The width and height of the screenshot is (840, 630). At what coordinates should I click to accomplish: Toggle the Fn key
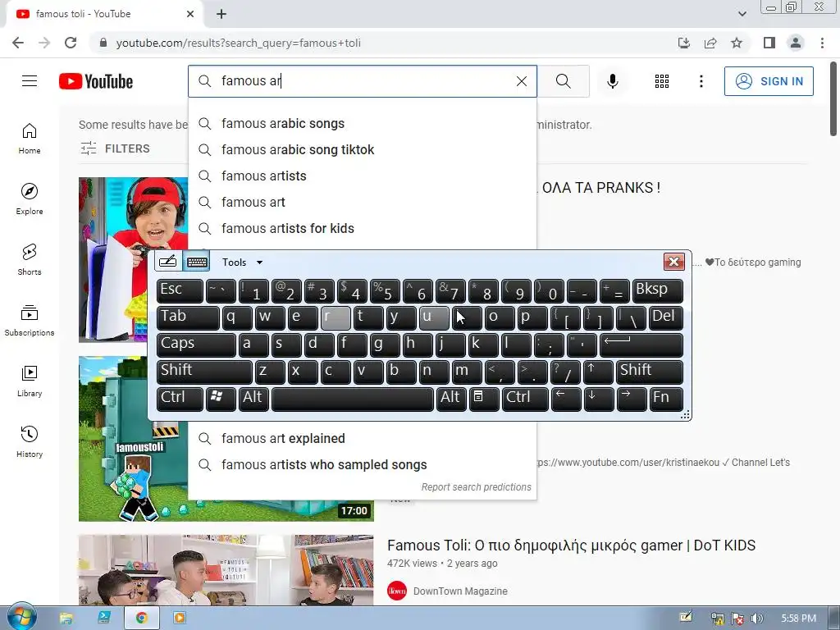[666, 399]
